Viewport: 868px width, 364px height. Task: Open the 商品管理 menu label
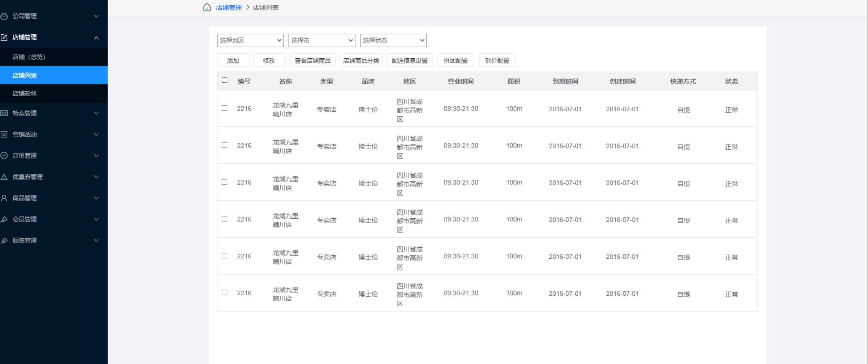coord(25,198)
